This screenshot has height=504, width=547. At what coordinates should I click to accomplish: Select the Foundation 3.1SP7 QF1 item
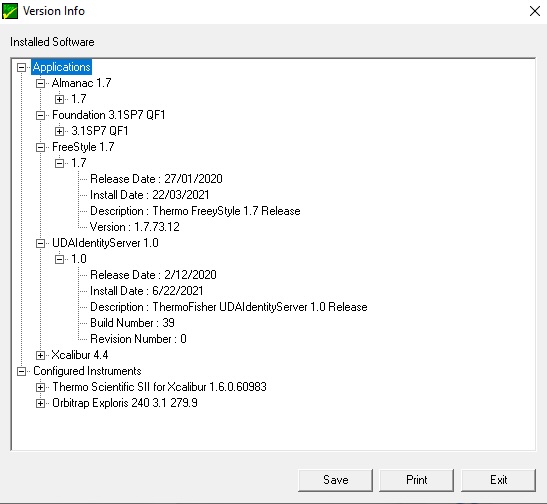pos(108,115)
